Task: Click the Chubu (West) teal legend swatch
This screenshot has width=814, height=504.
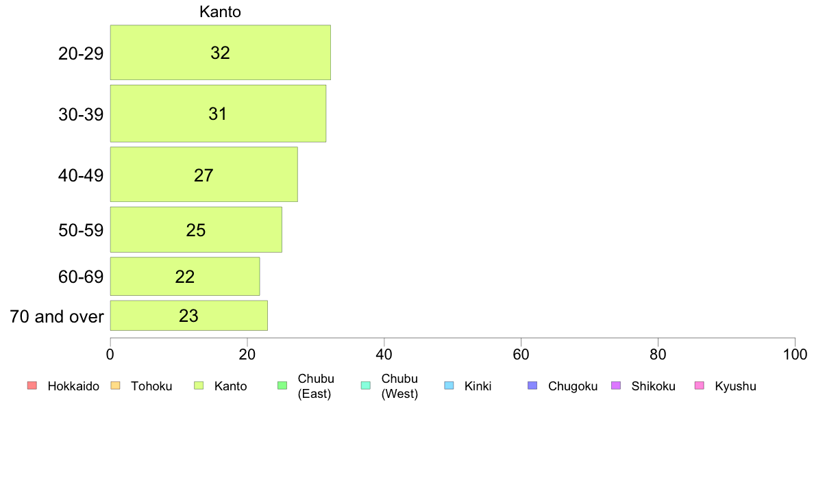Action: (365, 386)
